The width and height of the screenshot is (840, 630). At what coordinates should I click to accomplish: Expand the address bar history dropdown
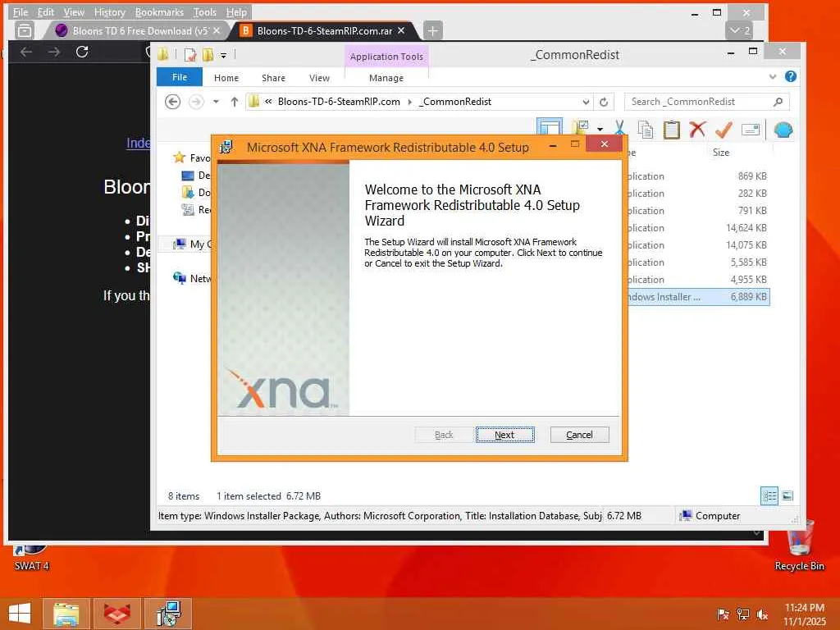tap(586, 102)
